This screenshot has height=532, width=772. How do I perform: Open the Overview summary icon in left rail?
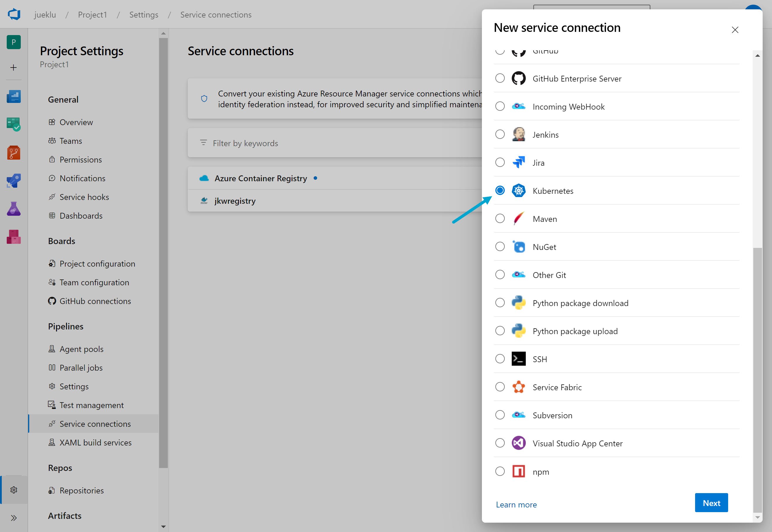point(13,96)
